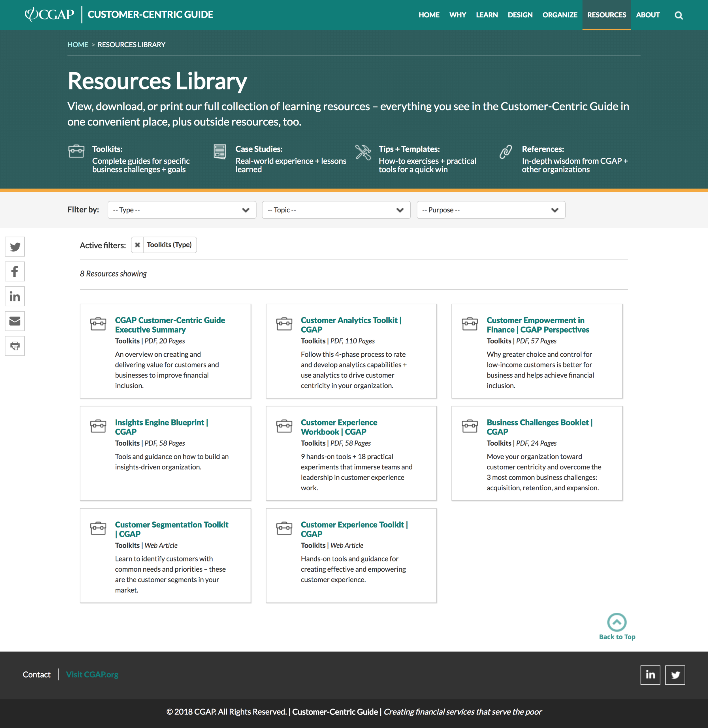Open the ABOUT navigation item

coord(648,15)
